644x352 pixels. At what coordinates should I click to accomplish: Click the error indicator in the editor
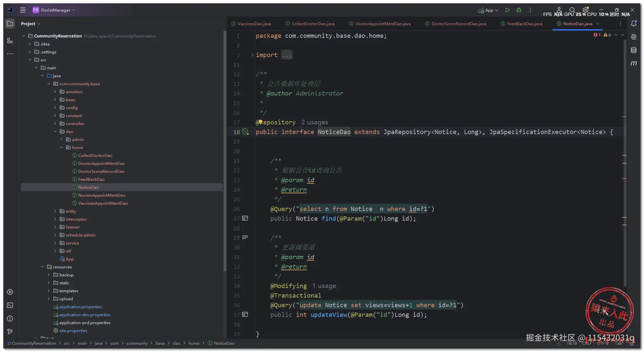[x=597, y=35]
